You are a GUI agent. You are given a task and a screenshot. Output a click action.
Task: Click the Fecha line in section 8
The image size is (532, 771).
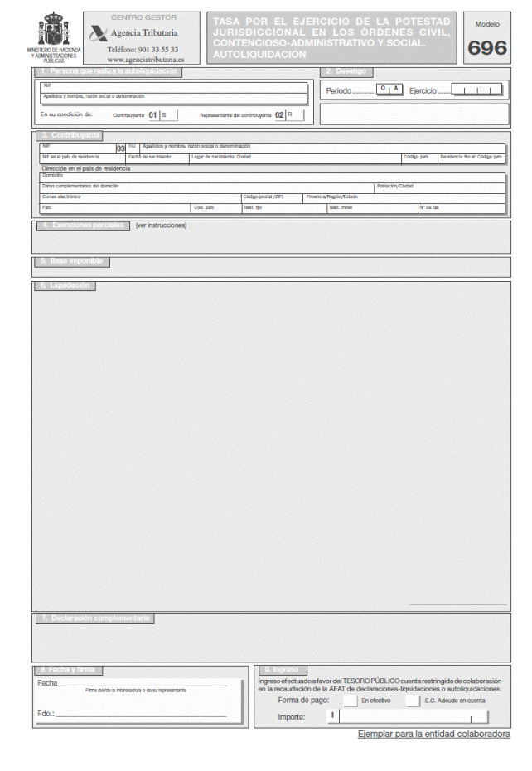143,683
